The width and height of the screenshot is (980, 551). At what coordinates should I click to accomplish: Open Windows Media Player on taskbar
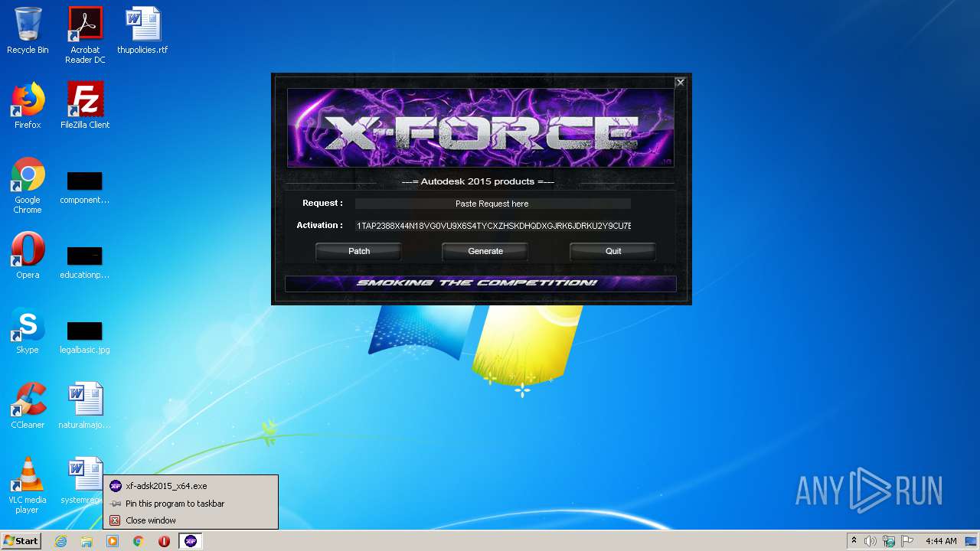click(113, 541)
